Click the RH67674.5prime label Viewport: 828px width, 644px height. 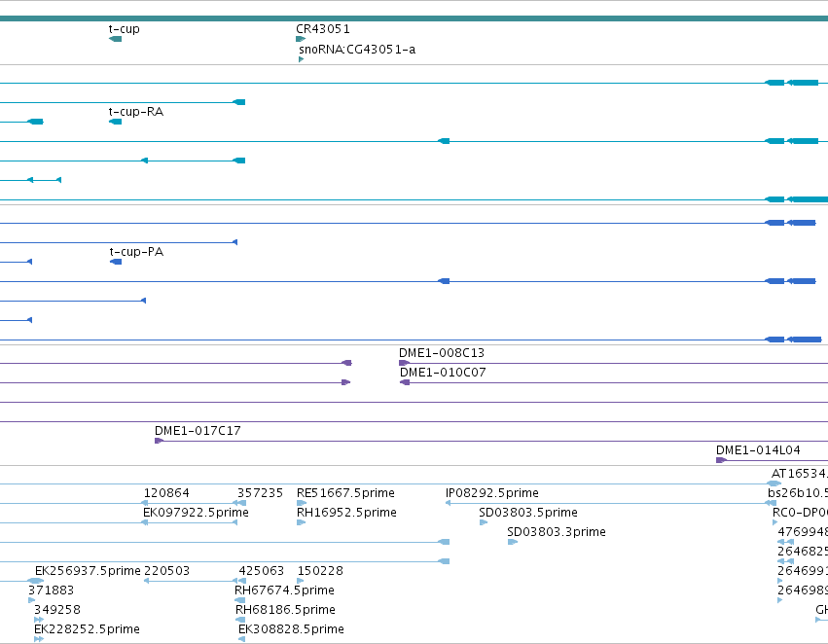284,590
